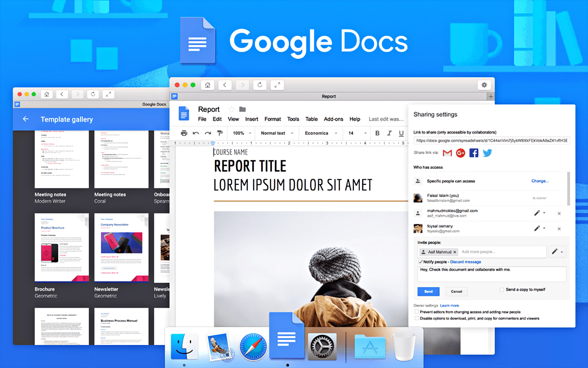Remove Asif Mahmud from invite list
Image resolution: width=588 pixels, height=368 pixels.
455,252
